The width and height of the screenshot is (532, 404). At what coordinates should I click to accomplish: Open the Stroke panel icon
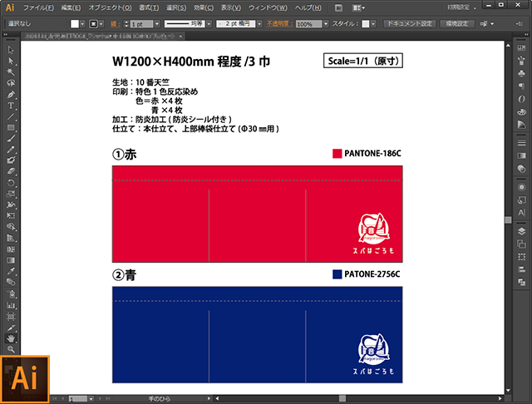(x=521, y=143)
